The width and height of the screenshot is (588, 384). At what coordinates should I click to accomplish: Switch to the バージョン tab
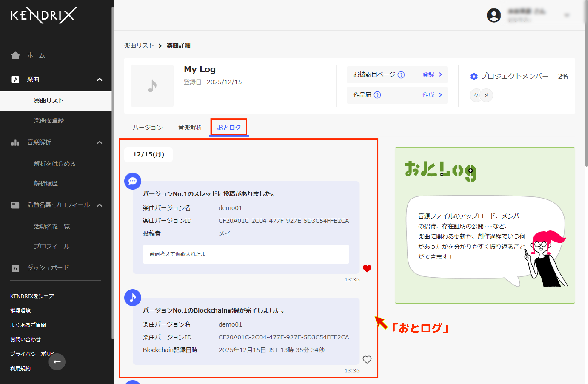pyautogui.click(x=148, y=127)
